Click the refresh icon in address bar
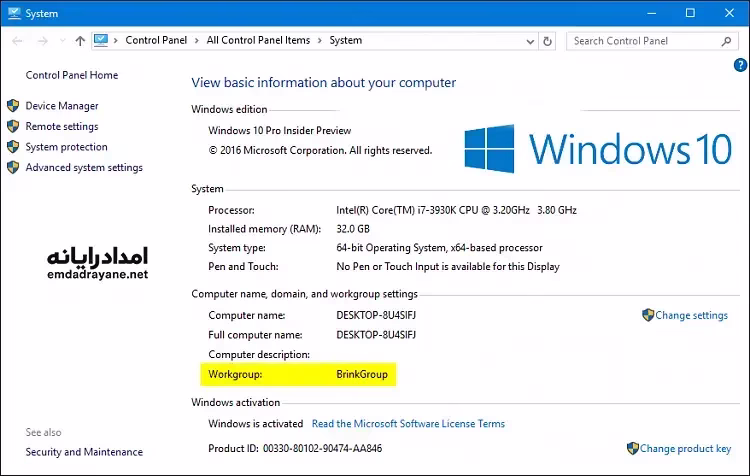Screen dimensions: 750x476 [546, 41]
